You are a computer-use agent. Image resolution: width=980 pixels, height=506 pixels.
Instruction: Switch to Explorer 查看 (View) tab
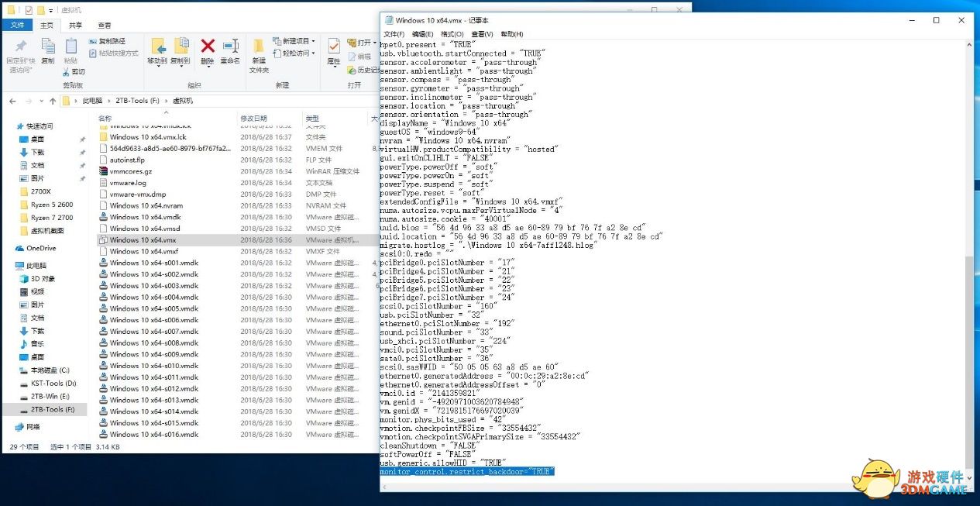105,25
